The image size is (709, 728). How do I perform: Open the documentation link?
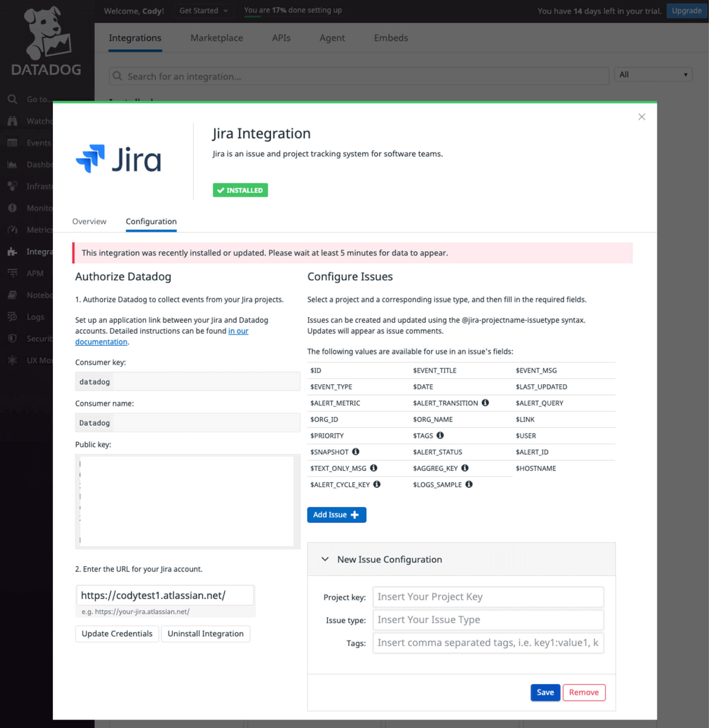click(101, 342)
